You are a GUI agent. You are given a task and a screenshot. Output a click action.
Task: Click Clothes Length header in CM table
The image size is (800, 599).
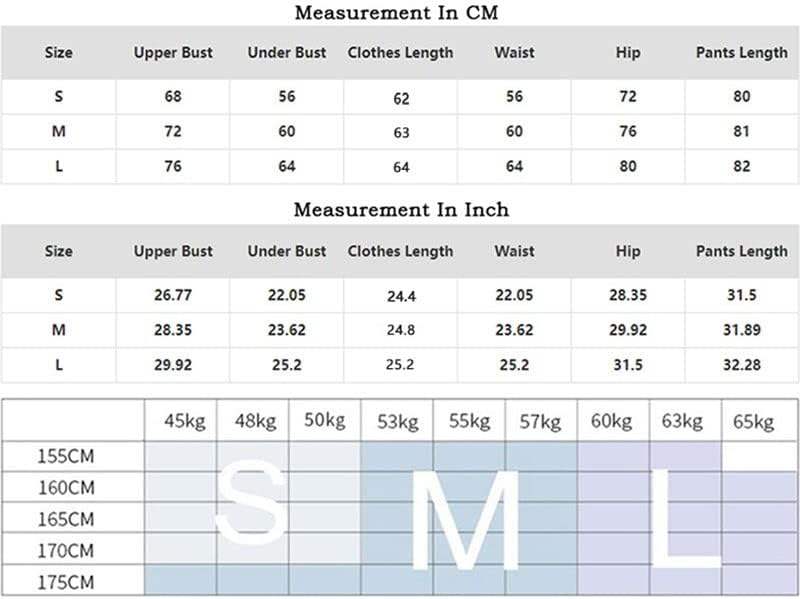(400, 53)
